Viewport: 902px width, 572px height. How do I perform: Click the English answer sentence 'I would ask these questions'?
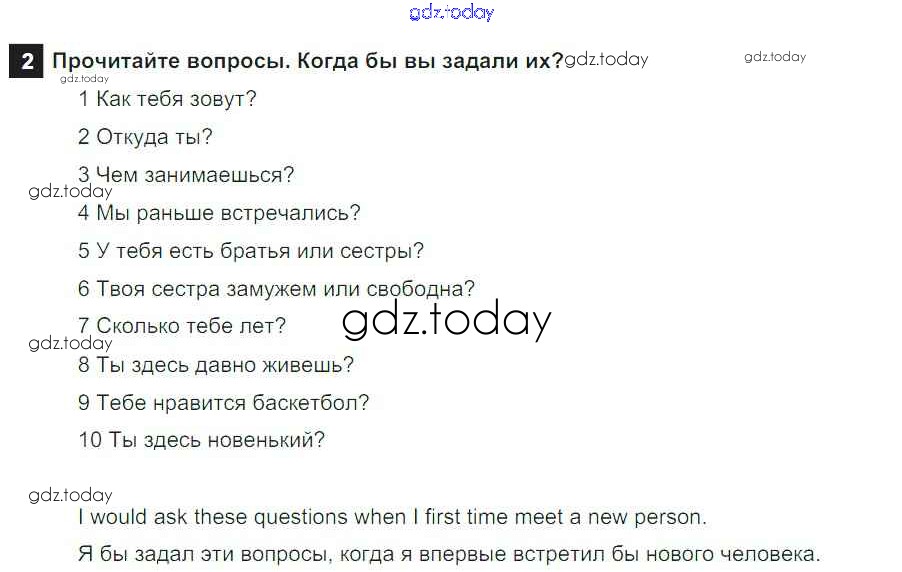[392, 518]
